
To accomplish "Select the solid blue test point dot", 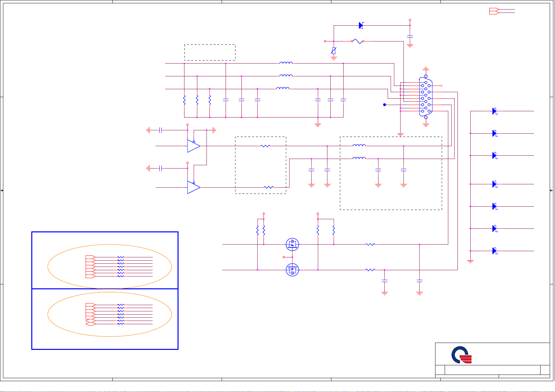I will (384, 105).
